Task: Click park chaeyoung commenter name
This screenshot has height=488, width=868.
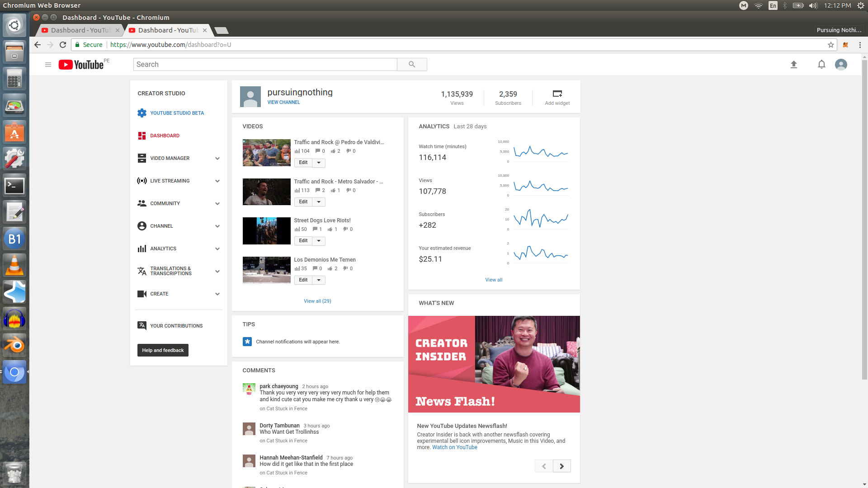Action: [278, 386]
